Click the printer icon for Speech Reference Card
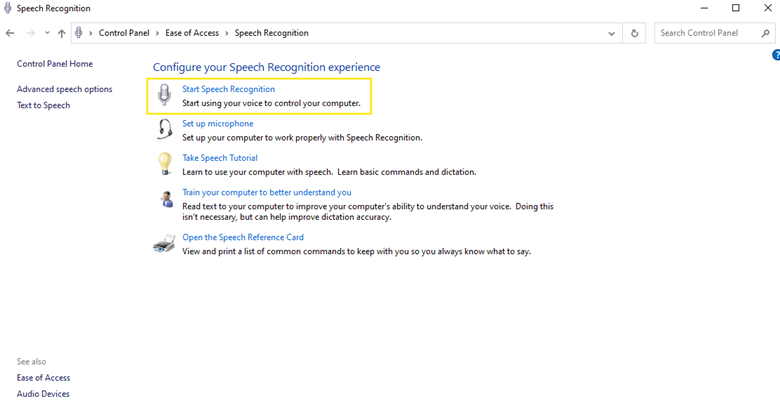The width and height of the screenshot is (780, 408). [x=165, y=243]
